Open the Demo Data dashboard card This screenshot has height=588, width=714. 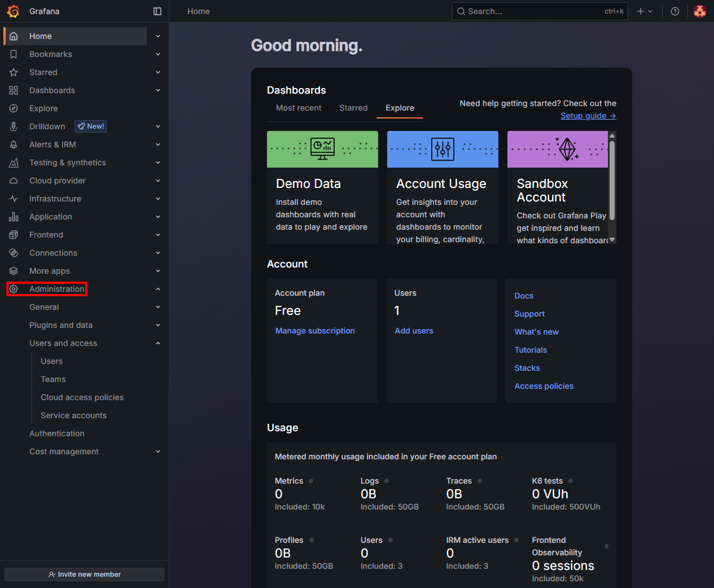(x=322, y=187)
